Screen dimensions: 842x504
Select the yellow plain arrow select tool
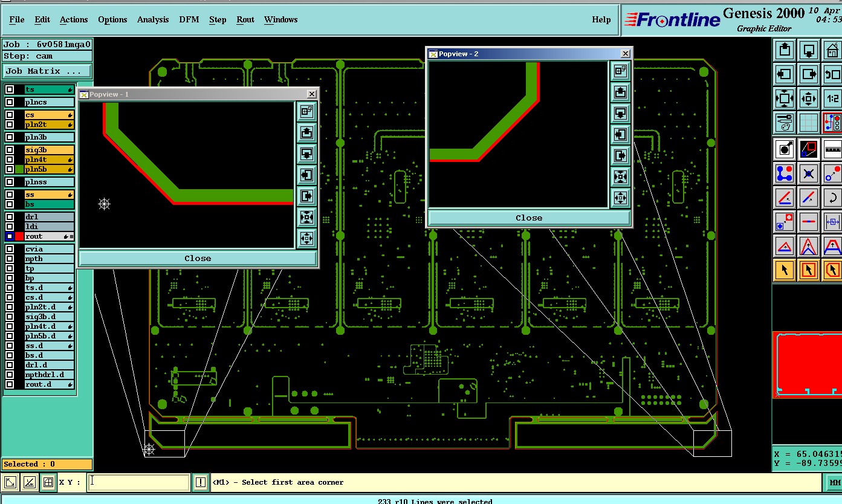pos(785,270)
